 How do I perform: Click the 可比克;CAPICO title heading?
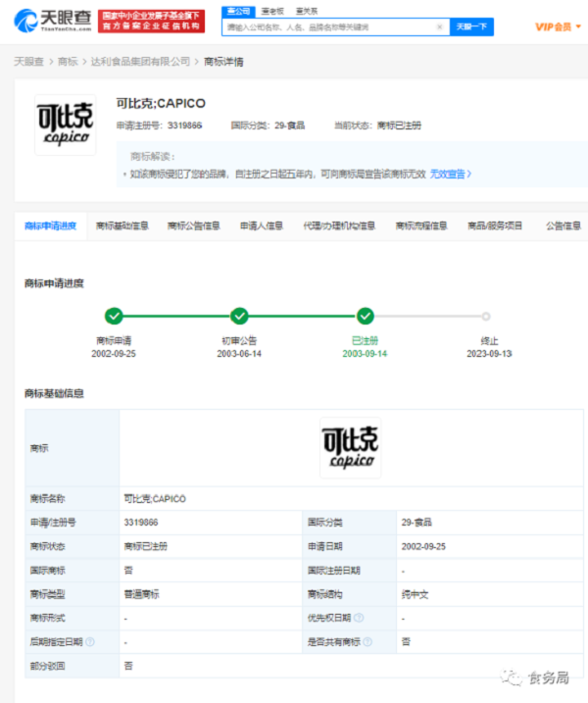(161, 103)
